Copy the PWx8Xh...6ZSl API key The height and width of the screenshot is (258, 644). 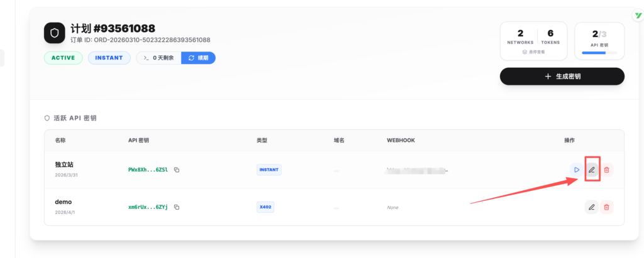pos(177,169)
